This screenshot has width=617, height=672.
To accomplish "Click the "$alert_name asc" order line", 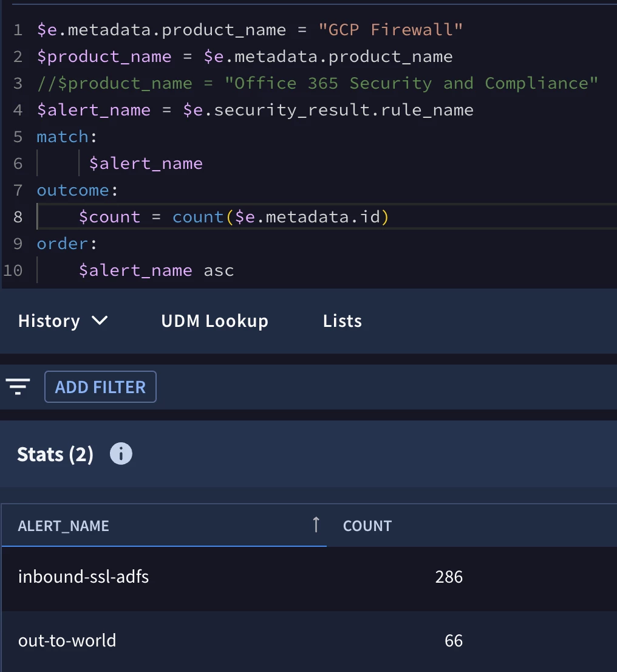I will [157, 270].
